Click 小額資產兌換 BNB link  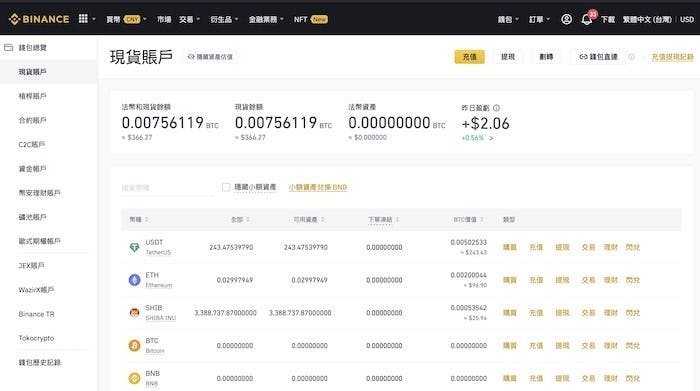[x=317, y=187]
